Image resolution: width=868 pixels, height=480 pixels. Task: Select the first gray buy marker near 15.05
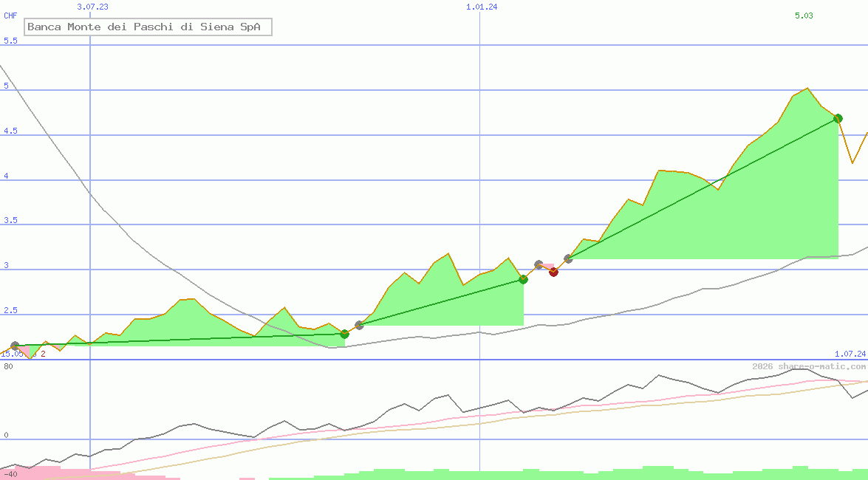click(15, 346)
